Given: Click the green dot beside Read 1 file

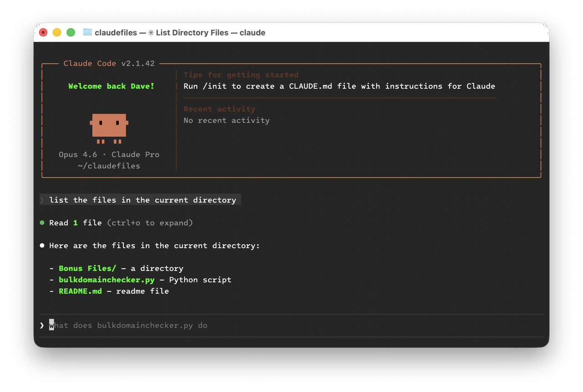Looking at the screenshot, I should tap(42, 223).
